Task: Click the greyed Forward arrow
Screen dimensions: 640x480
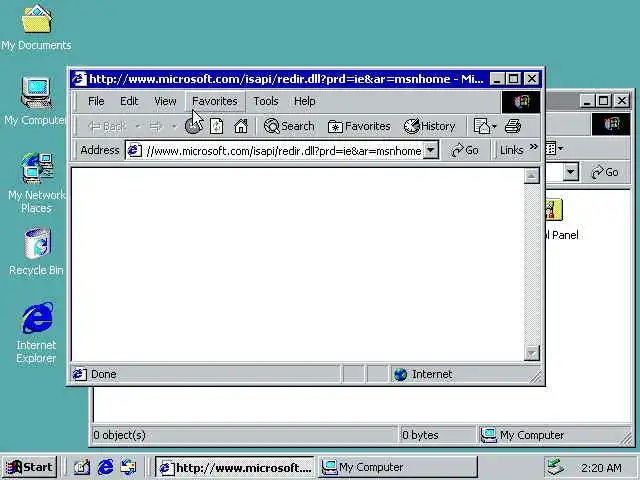Action: pyautogui.click(x=156, y=127)
